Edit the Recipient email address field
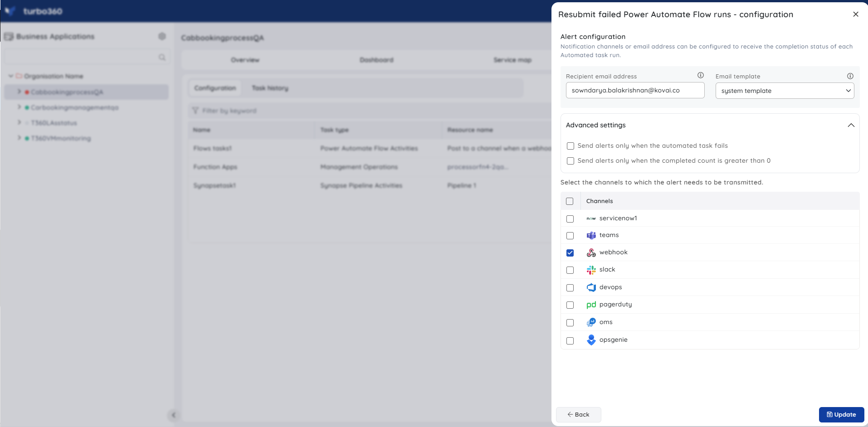Image resolution: width=868 pixels, height=427 pixels. (635, 90)
